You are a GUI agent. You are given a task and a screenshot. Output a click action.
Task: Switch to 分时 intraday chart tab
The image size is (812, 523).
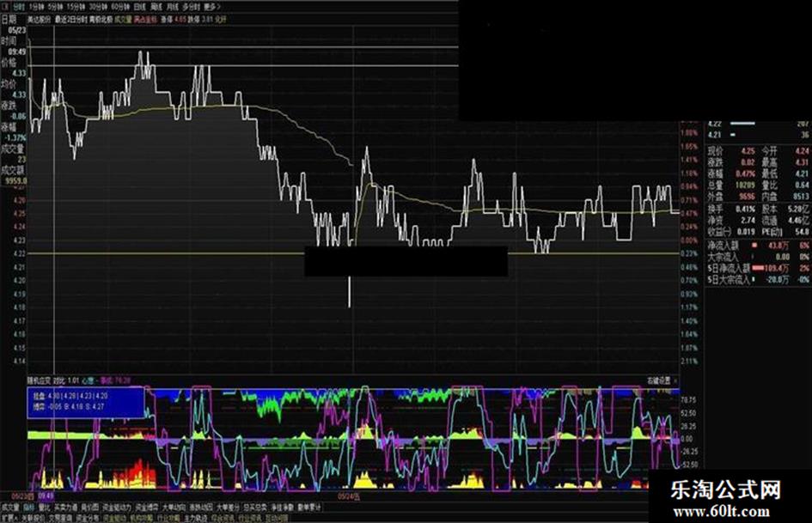click(x=17, y=7)
